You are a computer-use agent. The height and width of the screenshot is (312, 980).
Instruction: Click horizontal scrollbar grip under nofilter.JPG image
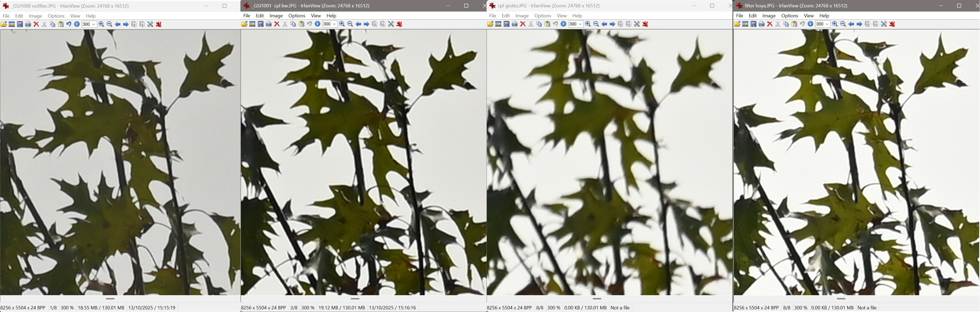tap(110, 299)
